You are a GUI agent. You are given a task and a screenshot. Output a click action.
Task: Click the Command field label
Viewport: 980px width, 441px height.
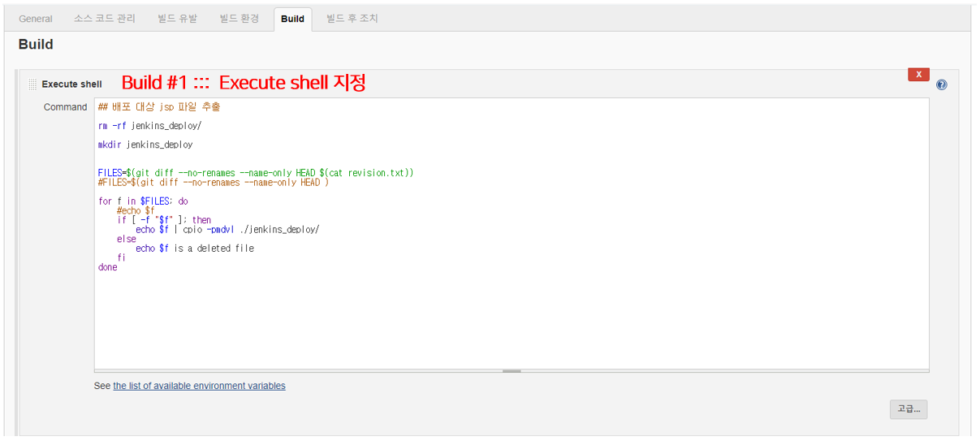point(65,107)
